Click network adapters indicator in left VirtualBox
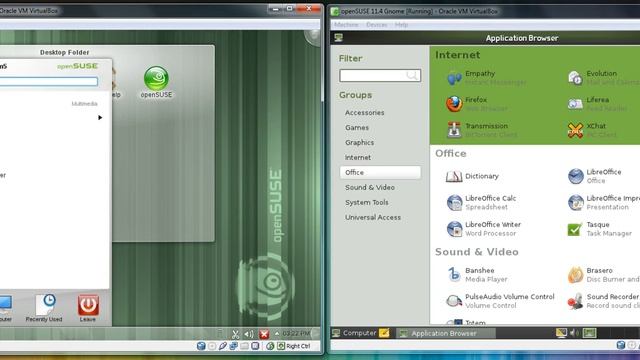640x360 pixels. point(233,346)
